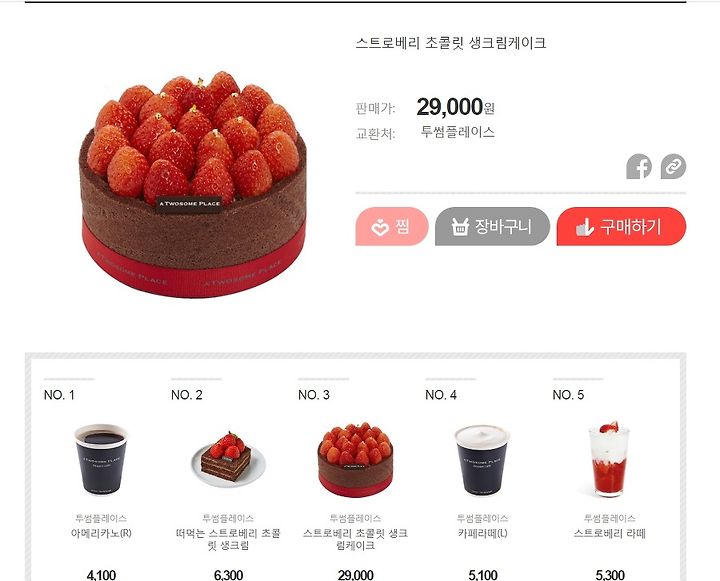The width and height of the screenshot is (720, 581).
Task: Click the heart icon on 찜 button
Action: pyautogui.click(x=380, y=227)
